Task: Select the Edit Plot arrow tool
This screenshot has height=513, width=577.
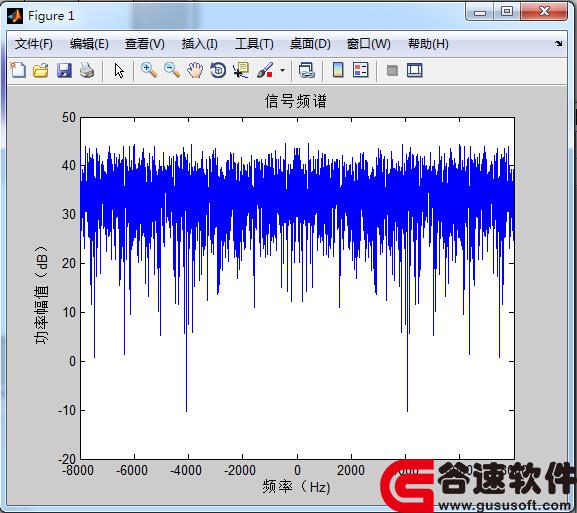Action: click(119, 70)
